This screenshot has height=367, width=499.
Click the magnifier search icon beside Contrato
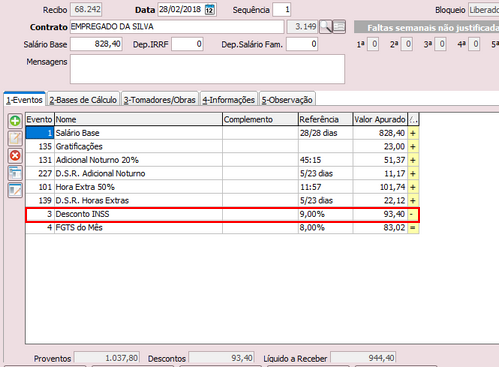click(x=326, y=27)
